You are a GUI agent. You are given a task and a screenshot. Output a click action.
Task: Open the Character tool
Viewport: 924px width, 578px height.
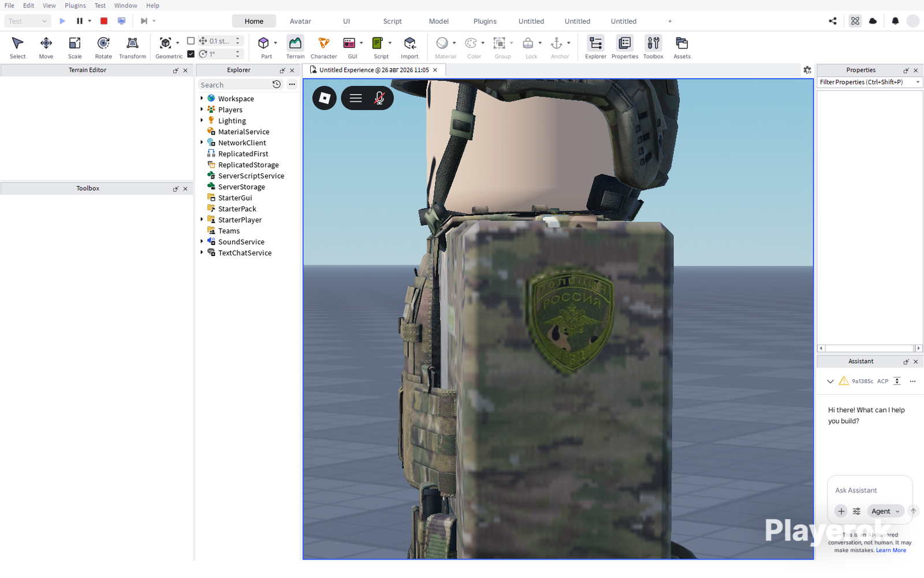(323, 47)
